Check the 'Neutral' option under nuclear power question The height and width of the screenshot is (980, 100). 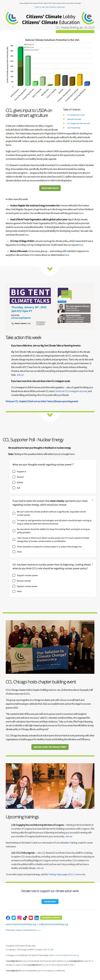[14, 477]
